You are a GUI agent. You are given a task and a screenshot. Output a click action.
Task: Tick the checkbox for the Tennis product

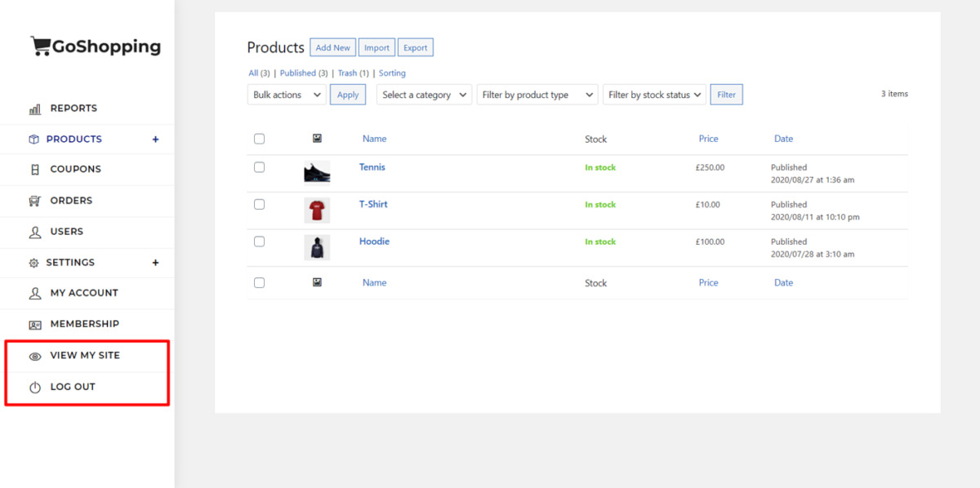pyautogui.click(x=259, y=167)
